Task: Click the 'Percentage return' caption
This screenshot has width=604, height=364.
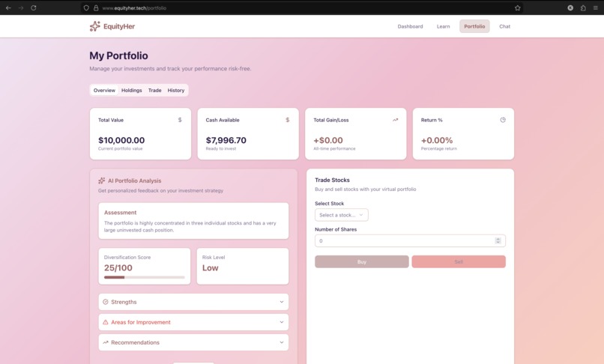Action: (438, 149)
